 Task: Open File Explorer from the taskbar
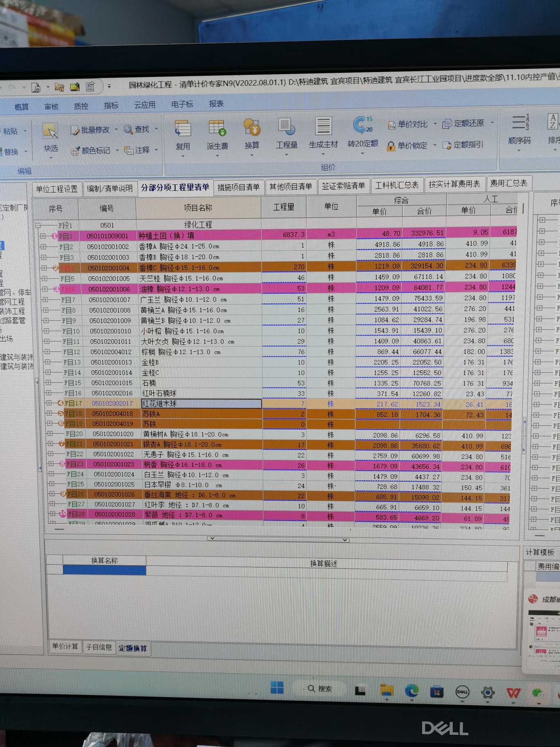coord(386,690)
